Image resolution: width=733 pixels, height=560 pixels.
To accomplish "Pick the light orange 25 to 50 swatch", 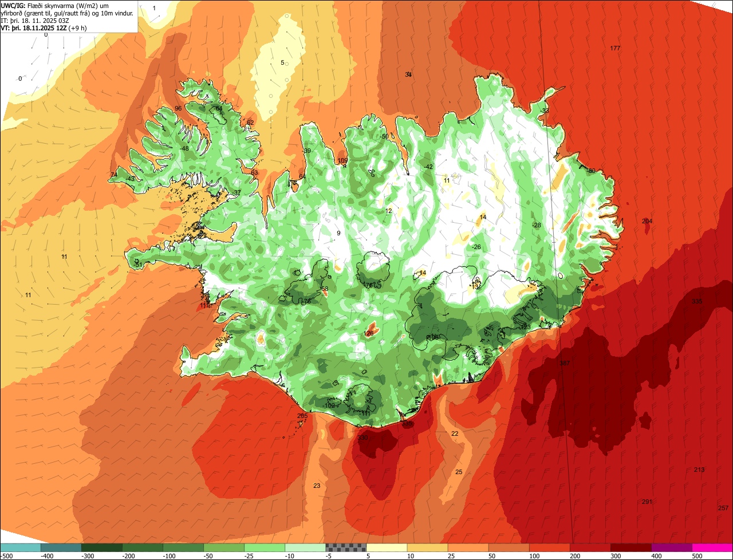I will 467,547.
